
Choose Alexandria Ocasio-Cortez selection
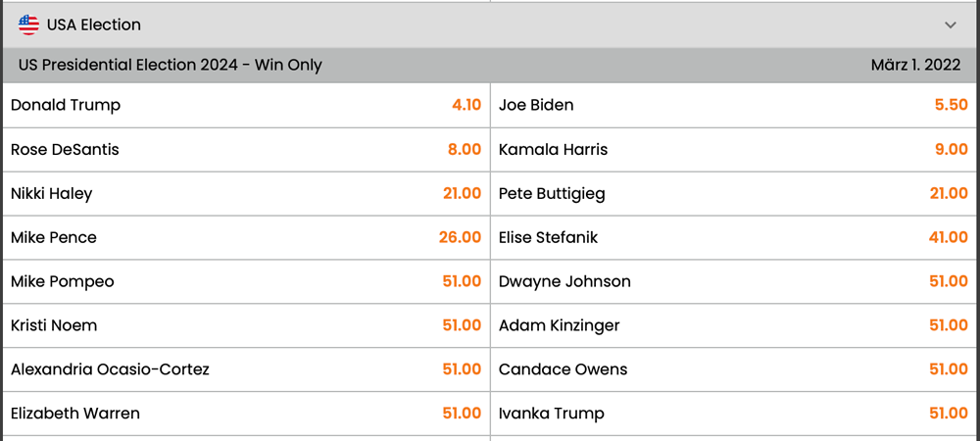point(246,369)
